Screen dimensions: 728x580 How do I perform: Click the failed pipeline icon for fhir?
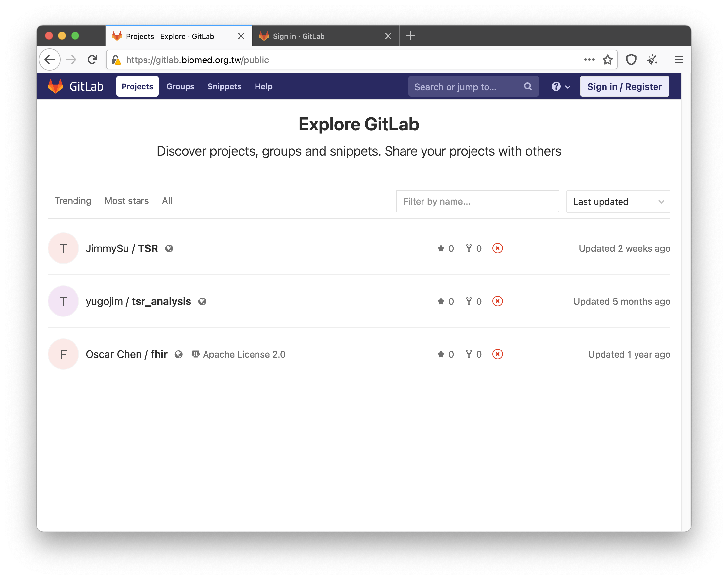click(x=497, y=354)
